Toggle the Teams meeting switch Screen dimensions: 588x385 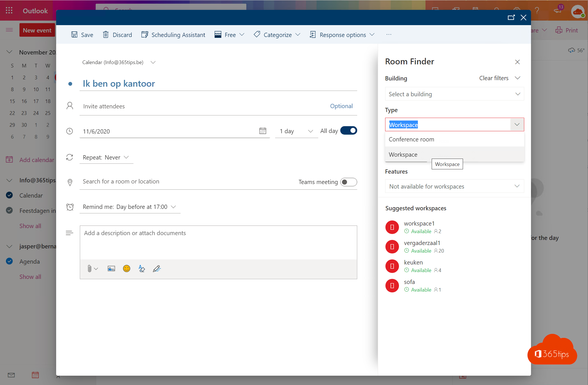point(349,182)
